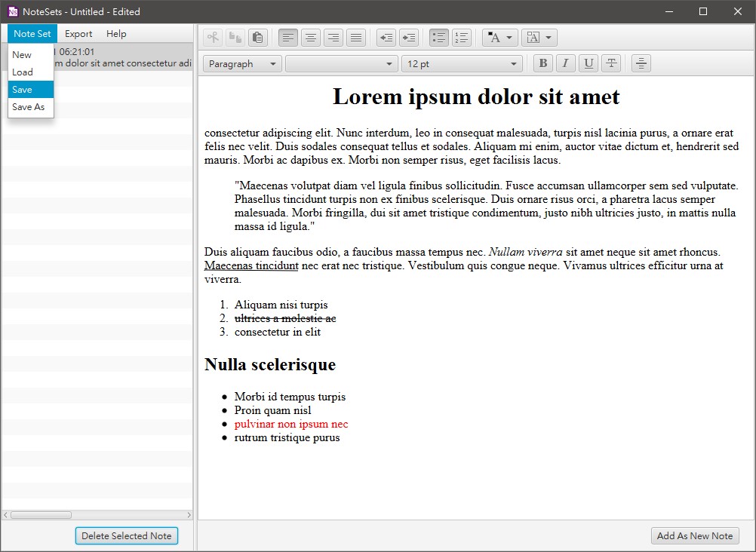Viewport: 756px width, 552px height.
Task: Open the Paragraph style dropdown
Action: pyautogui.click(x=242, y=64)
